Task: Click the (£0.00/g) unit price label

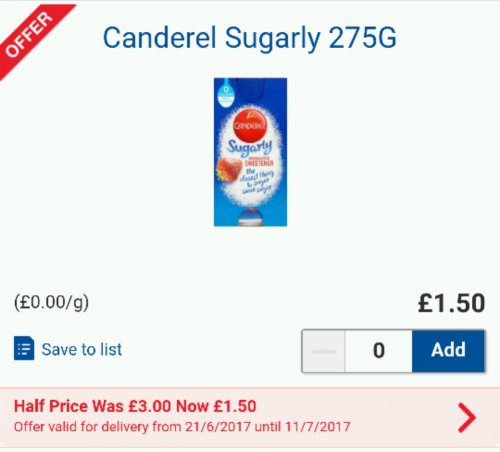Action: point(51,302)
